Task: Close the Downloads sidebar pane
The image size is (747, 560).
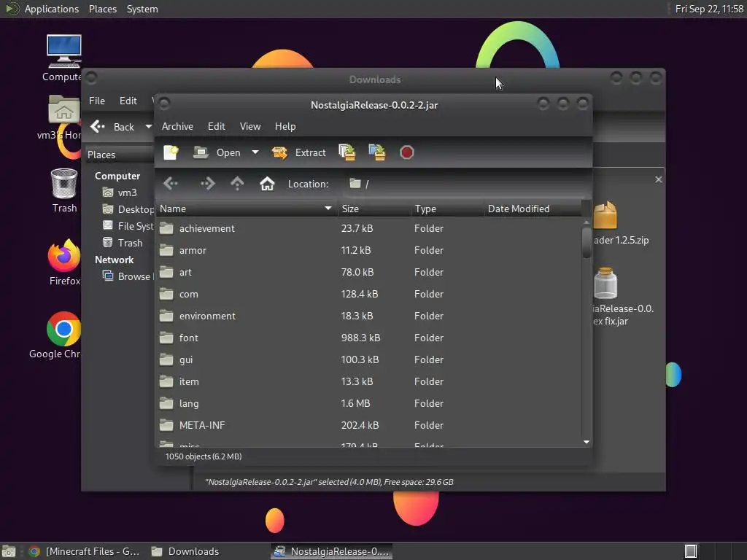Action: pyautogui.click(x=659, y=179)
